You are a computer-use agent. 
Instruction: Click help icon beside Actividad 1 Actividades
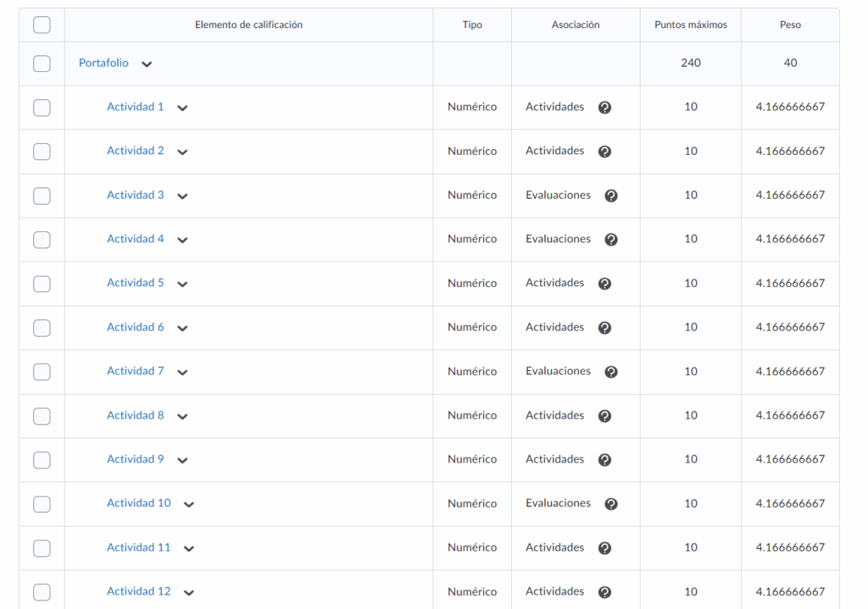click(x=604, y=108)
